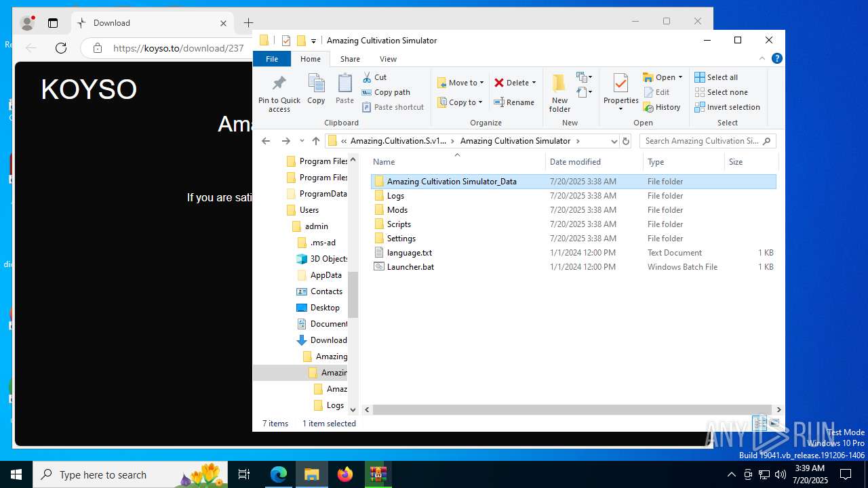This screenshot has width=868, height=488.
Task: Rename the selected folder
Action: tap(513, 102)
